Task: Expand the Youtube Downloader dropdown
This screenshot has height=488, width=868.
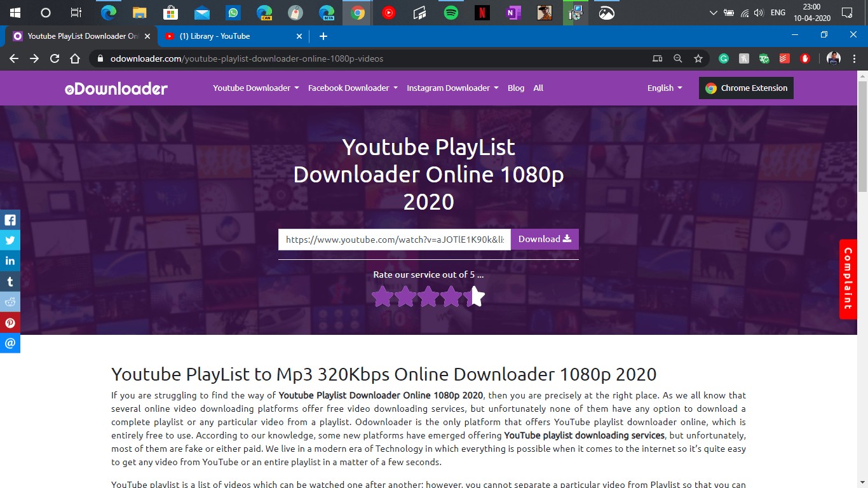Action: pos(256,88)
